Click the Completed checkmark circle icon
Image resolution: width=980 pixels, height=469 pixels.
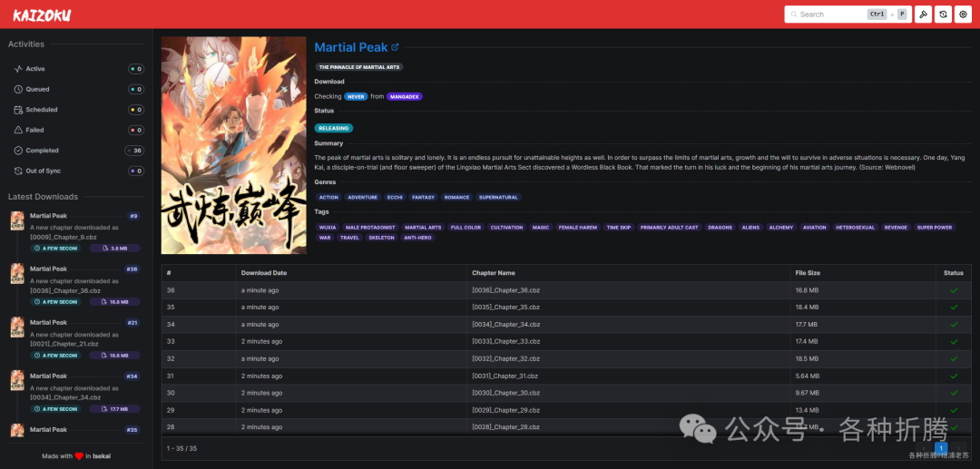pos(19,151)
